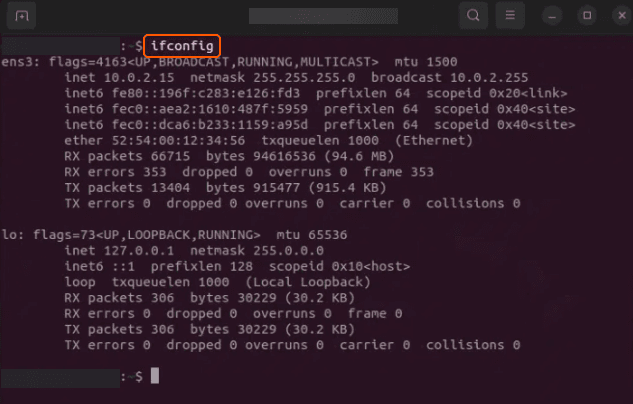
Task: Select the loopback address 127.0.0.1
Action: (139, 251)
